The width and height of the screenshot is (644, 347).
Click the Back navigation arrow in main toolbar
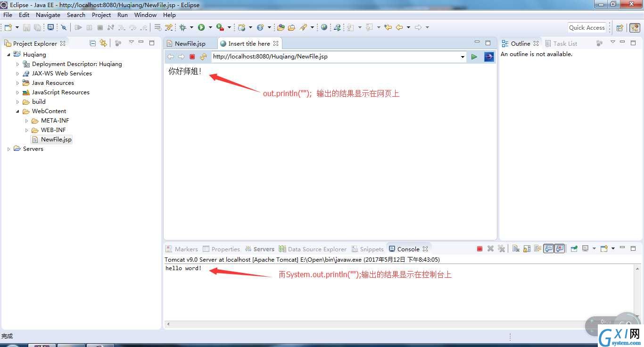click(399, 27)
